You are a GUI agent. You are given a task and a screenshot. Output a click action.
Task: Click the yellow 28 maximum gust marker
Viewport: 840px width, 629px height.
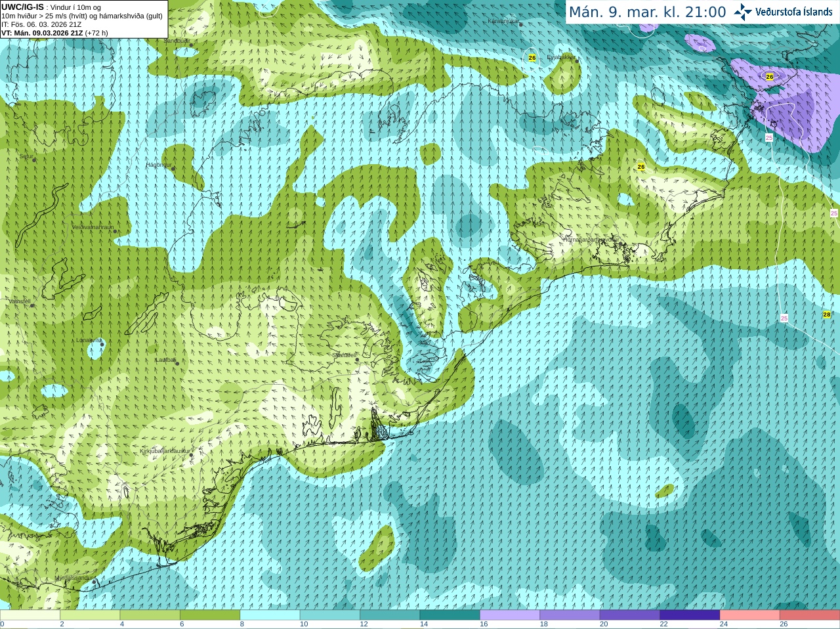(x=827, y=314)
